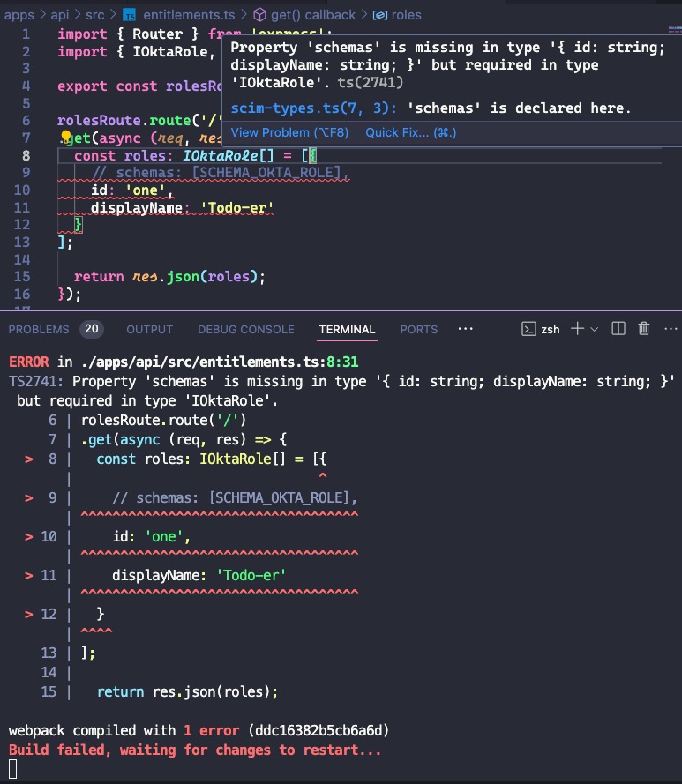Click 'Build failed, waiting for changes' terminal message
The image size is (682, 784).
click(195, 750)
